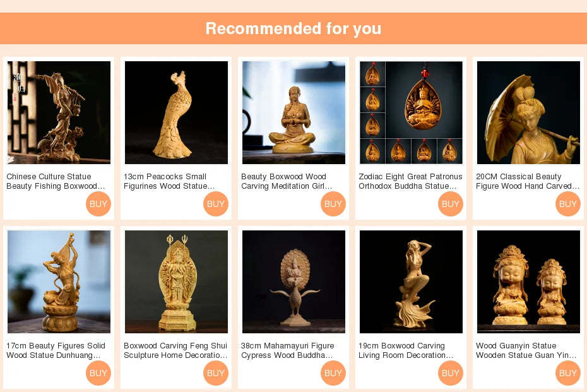This screenshot has height=392, width=587.
Task: Click BUY for Chinese Culture Statue Beauty Fishing
Action: (98, 204)
